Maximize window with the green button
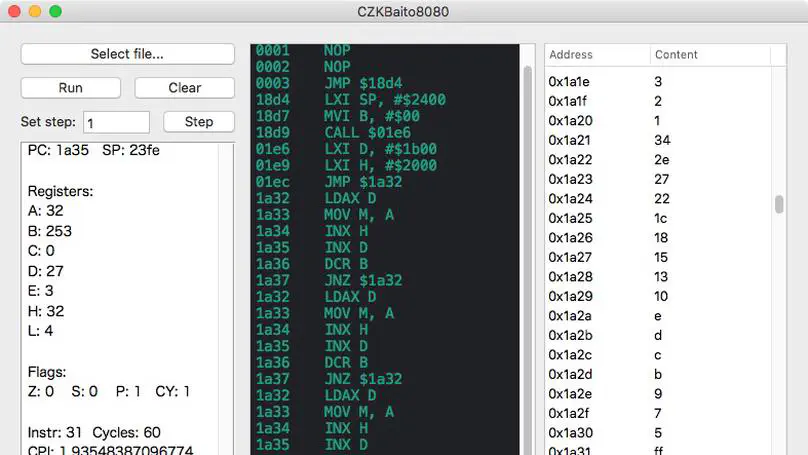Viewport: 808px width, 455px height. (55, 12)
